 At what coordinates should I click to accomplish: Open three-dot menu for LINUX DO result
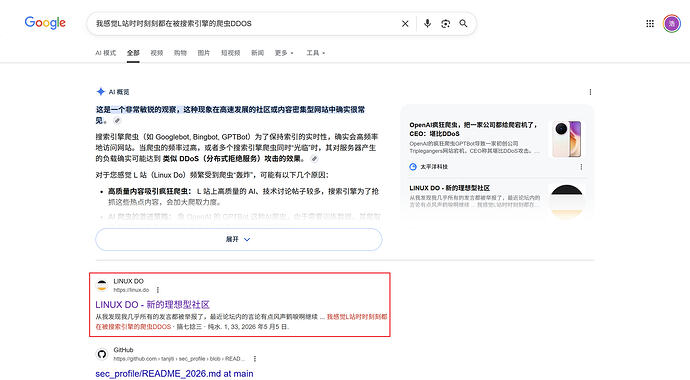click(x=158, y=290)
